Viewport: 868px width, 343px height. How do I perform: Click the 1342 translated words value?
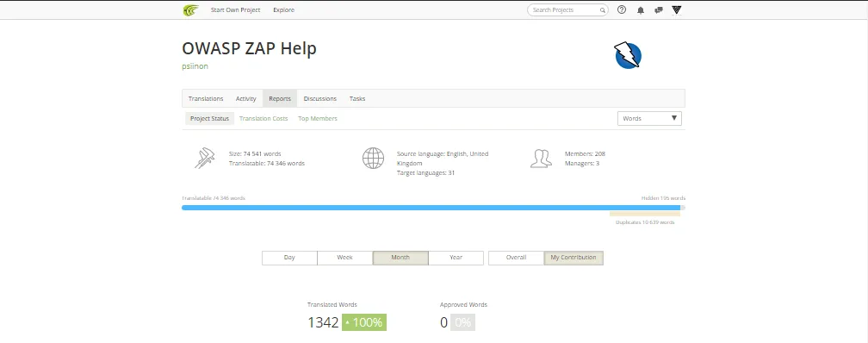coord(323,322)
